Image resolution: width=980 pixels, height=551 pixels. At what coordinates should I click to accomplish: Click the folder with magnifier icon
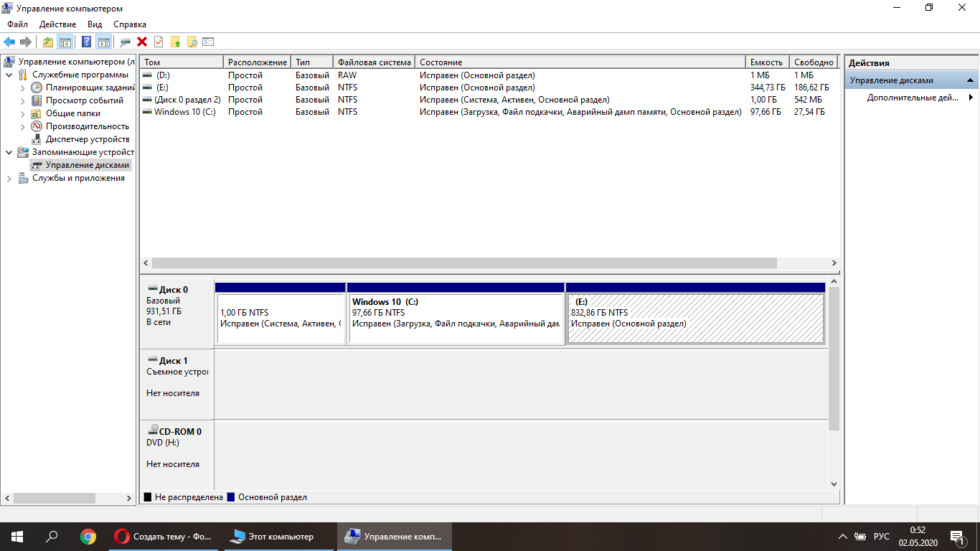[192, 42]
